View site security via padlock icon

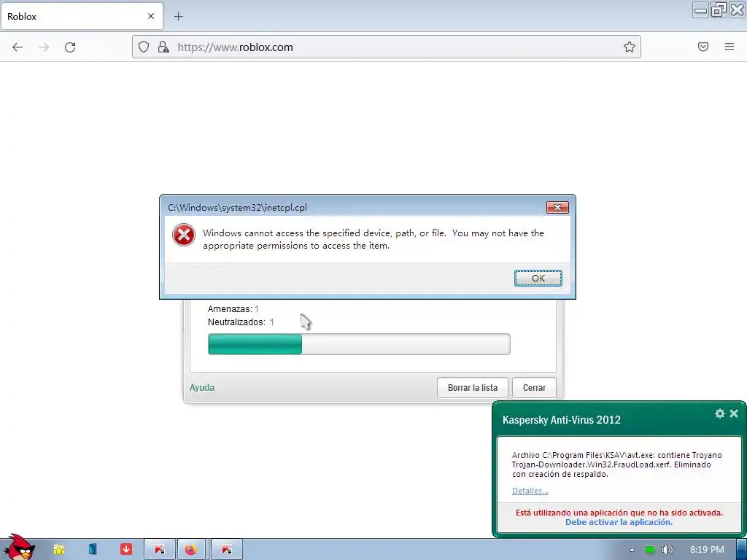coord(163,47)
